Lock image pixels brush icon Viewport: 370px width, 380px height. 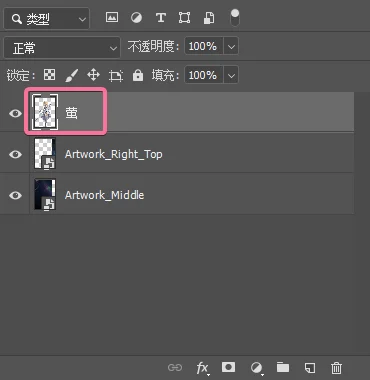click(72, 75)
